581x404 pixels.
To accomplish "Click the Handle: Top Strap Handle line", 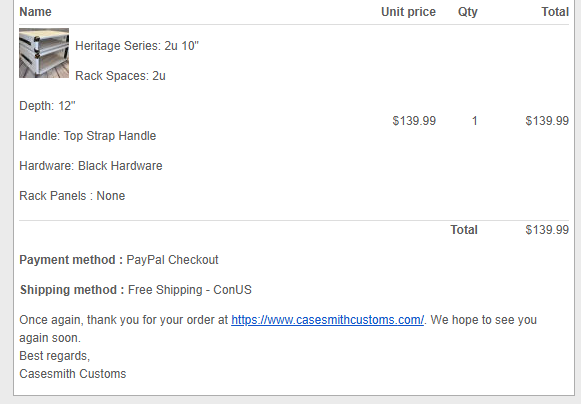I will pos(88,136).
